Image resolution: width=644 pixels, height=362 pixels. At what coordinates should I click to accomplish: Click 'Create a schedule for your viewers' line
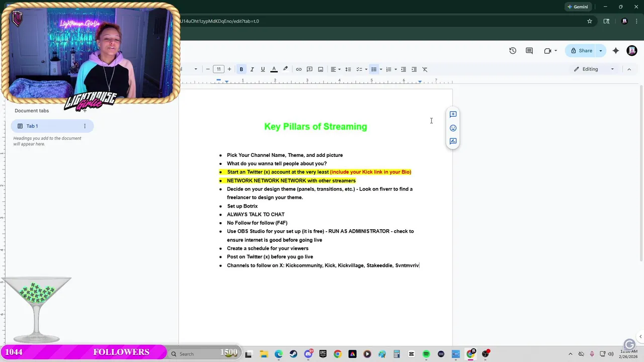point(268,248)
